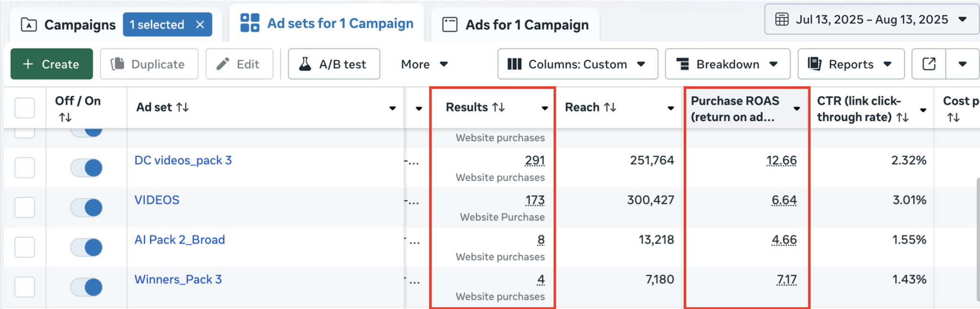Turn off the Winners_Pack 3 ad set
The width and height of the screenshot is (980, 309).
[x=87, y=287]
